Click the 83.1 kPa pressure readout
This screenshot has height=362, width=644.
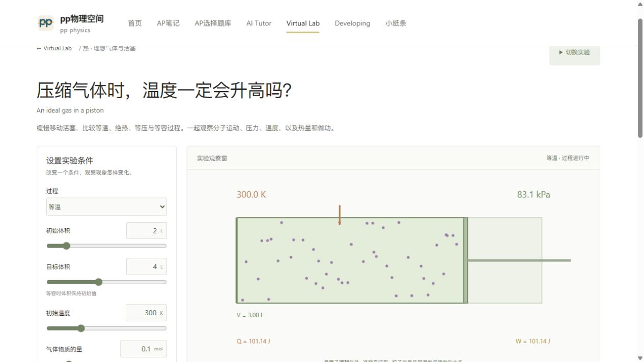coord(534,195)
